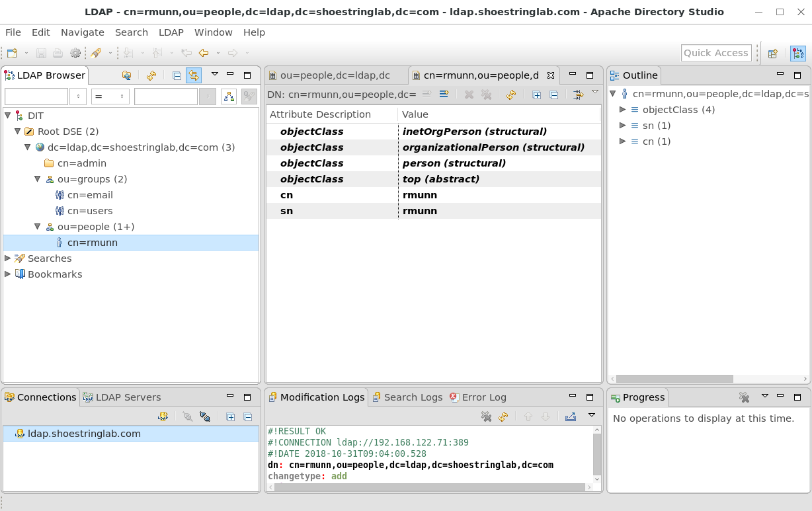812x511 pixels.
Task: Expand sn (1) in Outline
Action: click(x=622, y=126)
